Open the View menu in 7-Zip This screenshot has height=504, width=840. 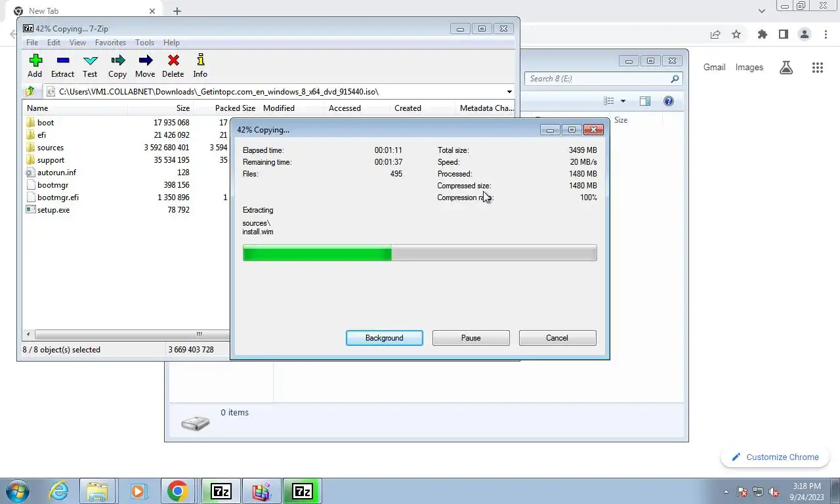(77, 43)
